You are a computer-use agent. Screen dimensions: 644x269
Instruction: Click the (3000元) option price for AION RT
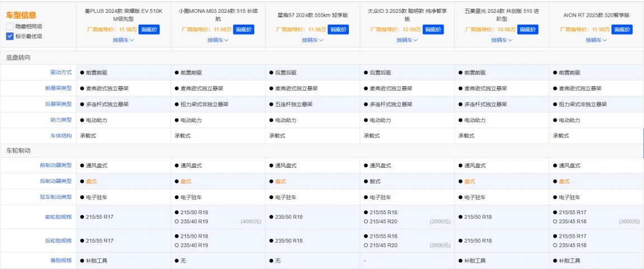coord(629,221)
